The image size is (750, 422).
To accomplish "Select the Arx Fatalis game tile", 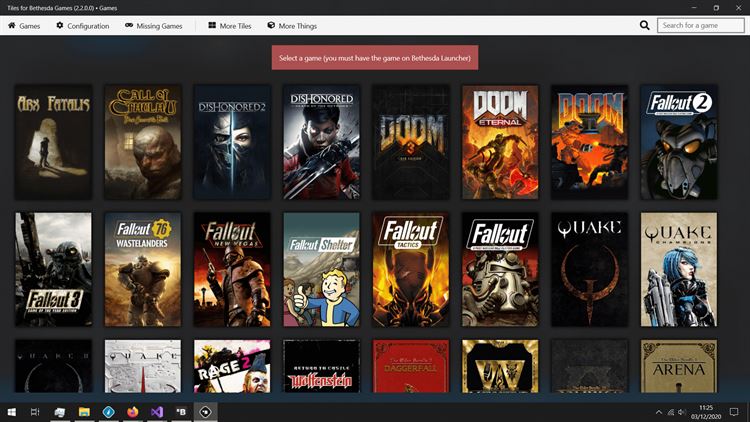I will 54,142.
